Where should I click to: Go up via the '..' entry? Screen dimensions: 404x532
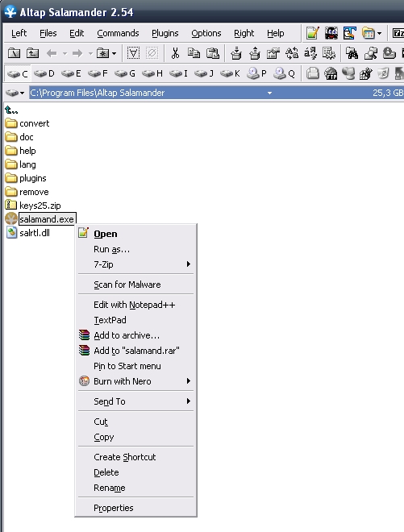point(11,110)
